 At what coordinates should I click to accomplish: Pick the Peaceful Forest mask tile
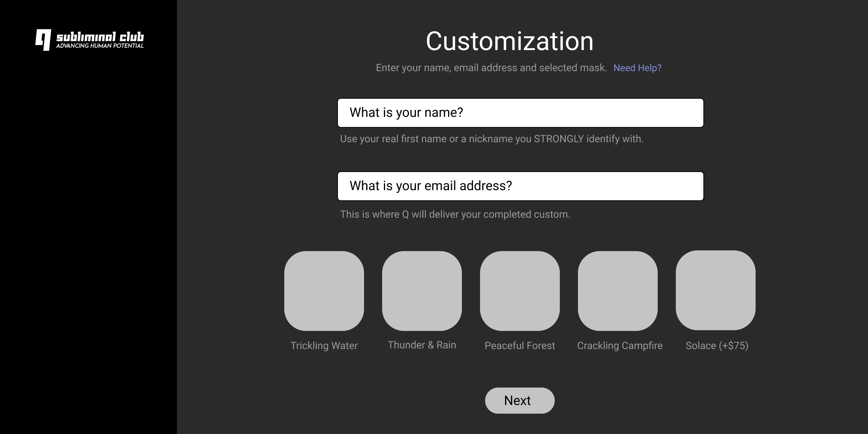tap(520, 291)
